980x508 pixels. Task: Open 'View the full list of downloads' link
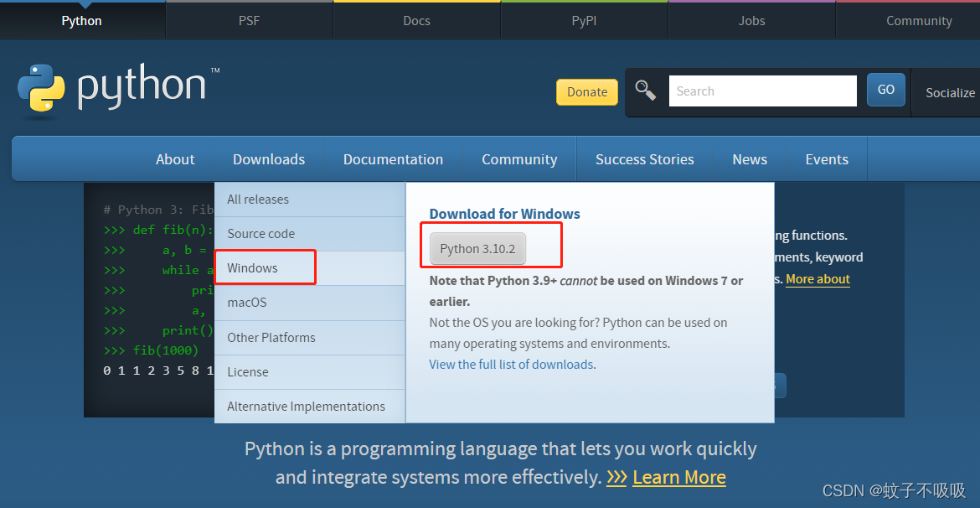pos(511,364)
